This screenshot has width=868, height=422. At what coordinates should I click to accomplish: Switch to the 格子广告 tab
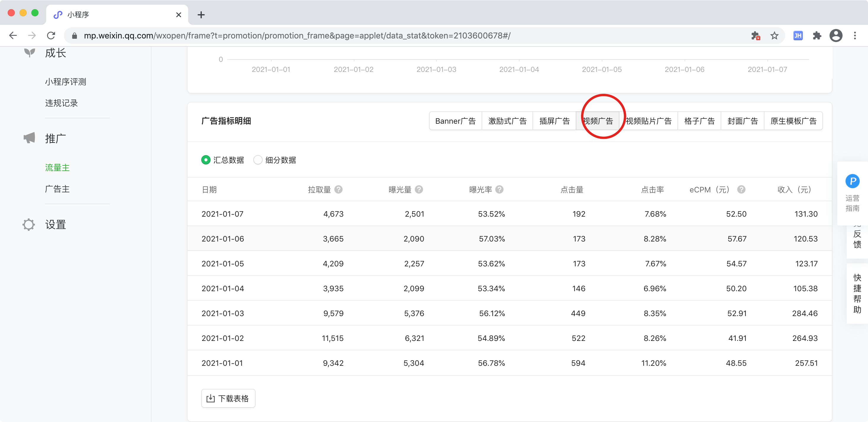coord(699,121)
